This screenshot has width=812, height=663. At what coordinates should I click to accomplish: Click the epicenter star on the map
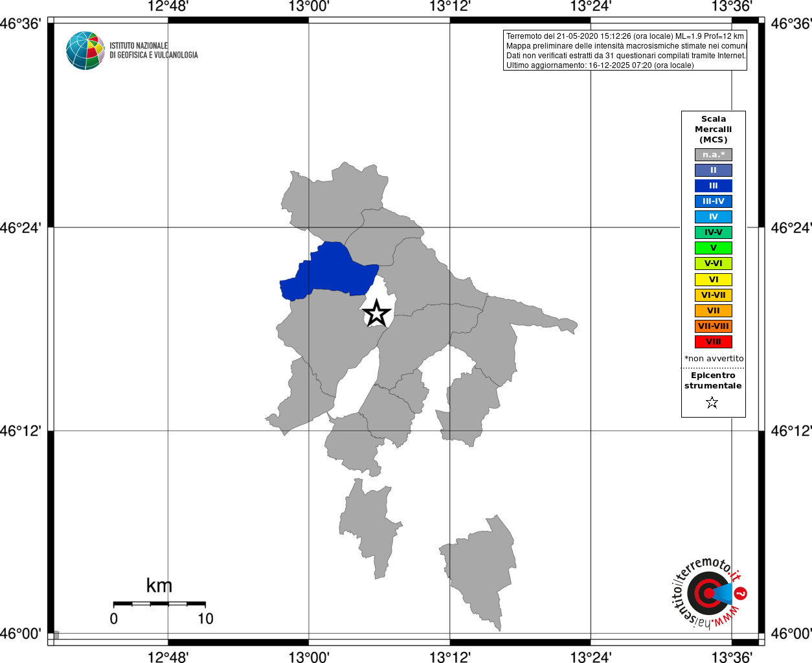tap(376, 313)
